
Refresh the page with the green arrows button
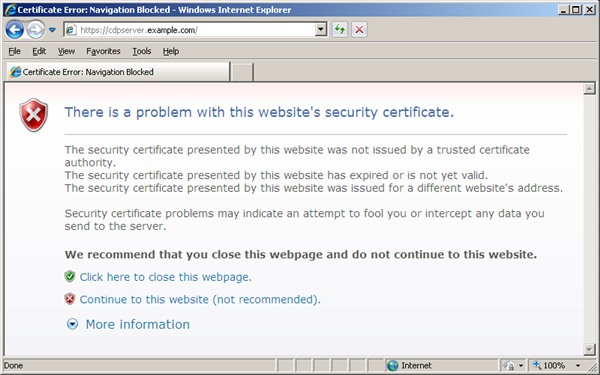[340, 29]
